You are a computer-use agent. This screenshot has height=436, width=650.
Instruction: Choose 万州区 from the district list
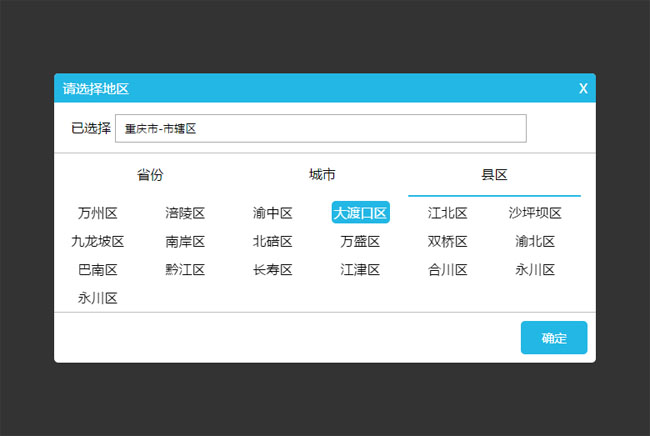point(98,213)
